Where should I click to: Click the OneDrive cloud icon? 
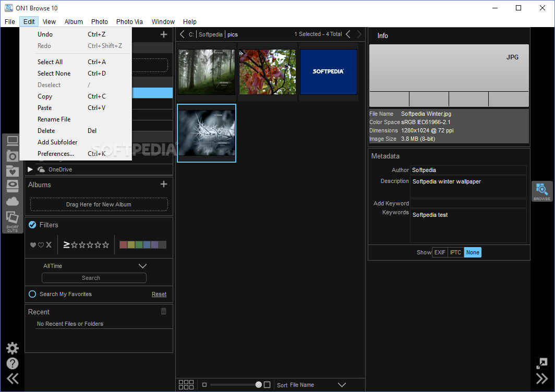coord(41,169)
